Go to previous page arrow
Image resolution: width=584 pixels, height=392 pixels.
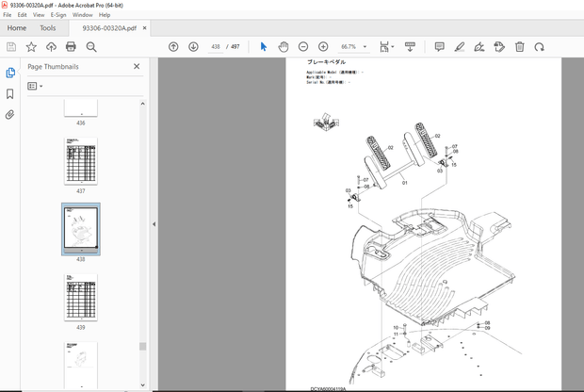[173, 46]
